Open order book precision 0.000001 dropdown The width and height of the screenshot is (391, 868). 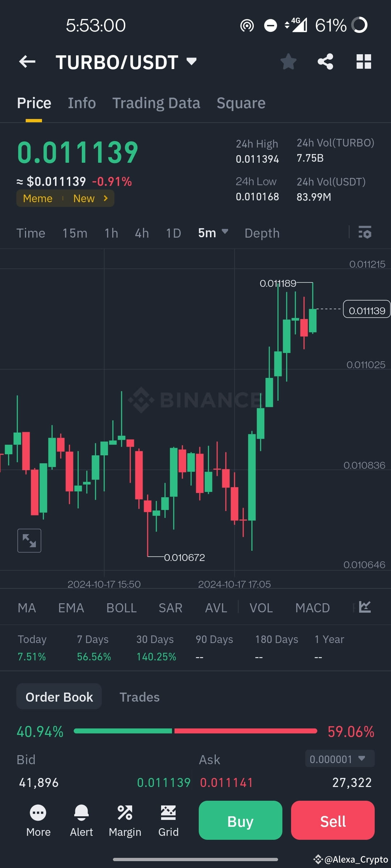tap(339, 759)
